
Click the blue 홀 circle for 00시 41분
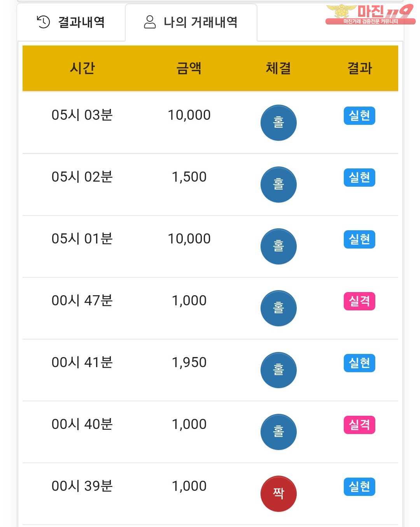click(x=278, y=370)
